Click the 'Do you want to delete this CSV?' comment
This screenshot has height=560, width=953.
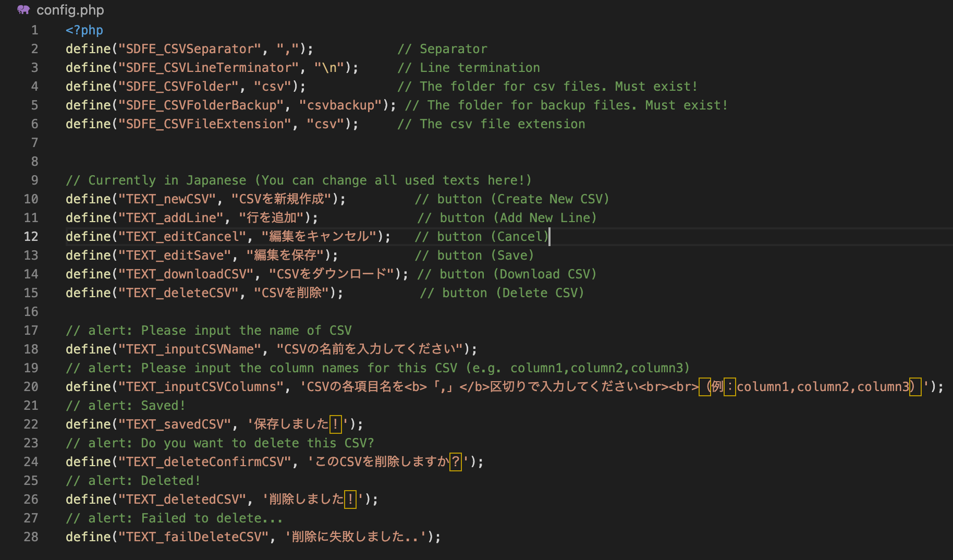click(220, 443)
